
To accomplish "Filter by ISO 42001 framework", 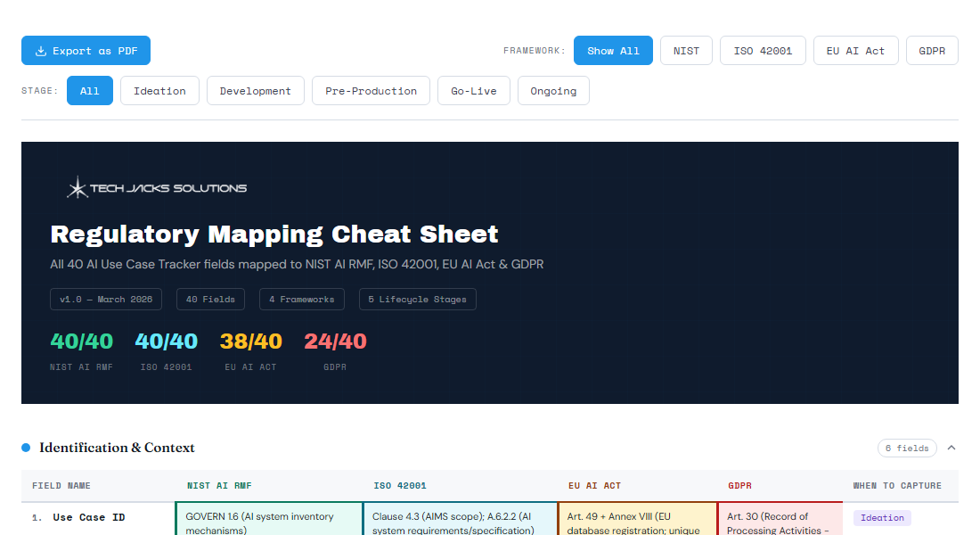I will coord(763,50).
